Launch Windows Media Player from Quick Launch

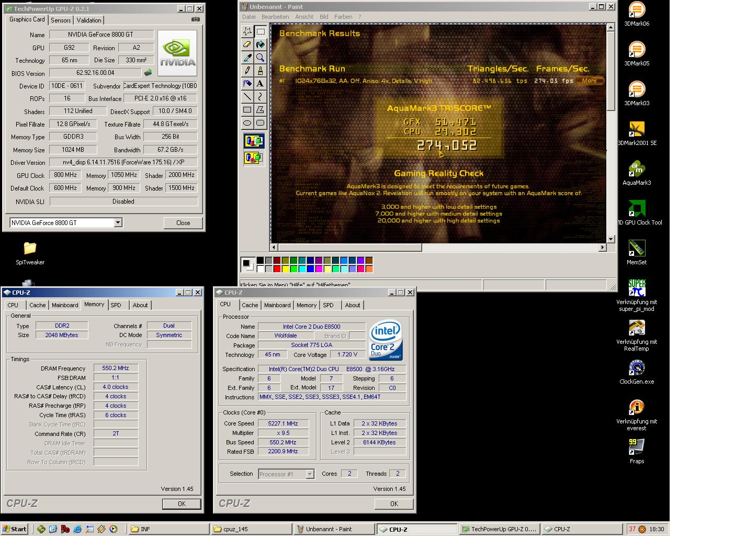[113, 529]
